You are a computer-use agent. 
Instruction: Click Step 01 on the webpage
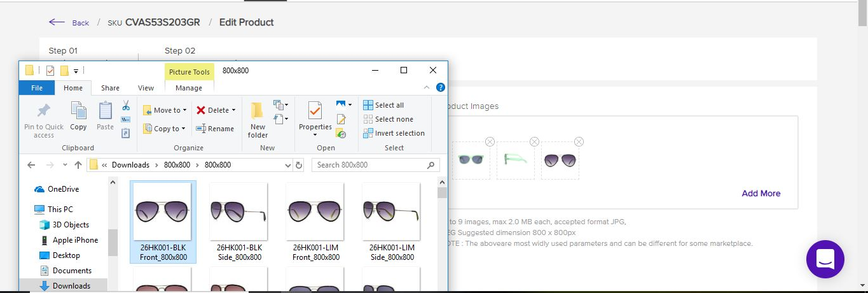[63, 50]
